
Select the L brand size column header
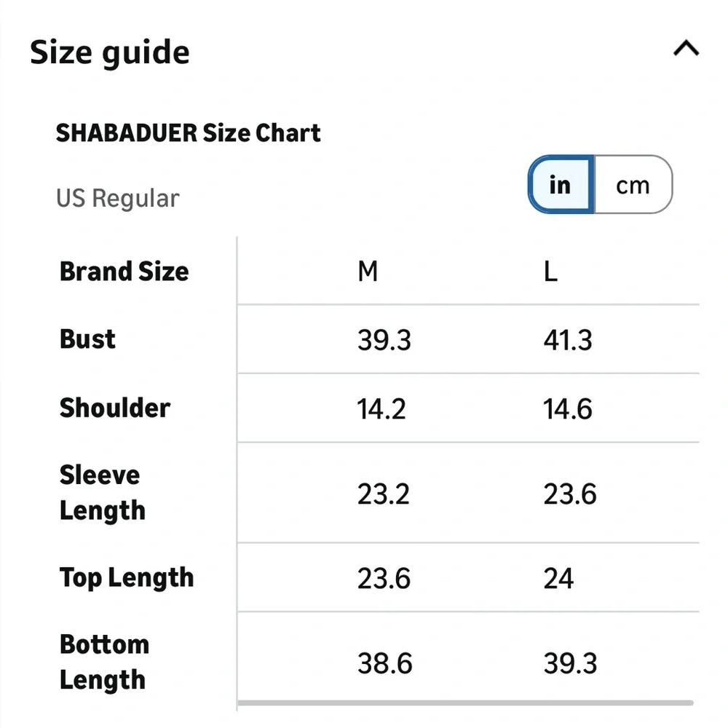click(x=550, y=272)
